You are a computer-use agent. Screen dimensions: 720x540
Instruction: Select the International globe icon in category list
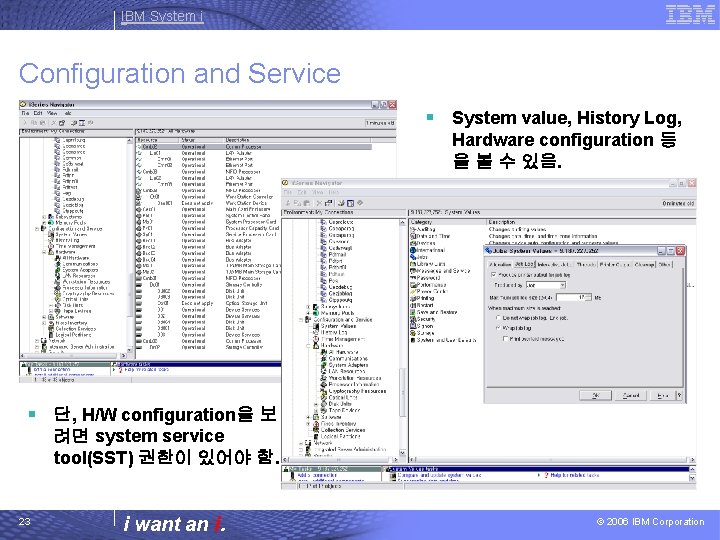click(x=413, y=250)
